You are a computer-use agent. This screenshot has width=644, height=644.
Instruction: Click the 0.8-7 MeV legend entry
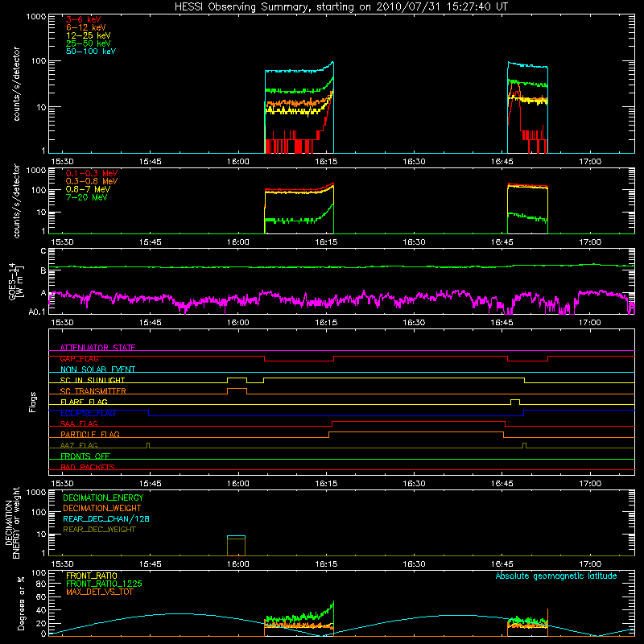pyautogui.click(x=89, y=189)
